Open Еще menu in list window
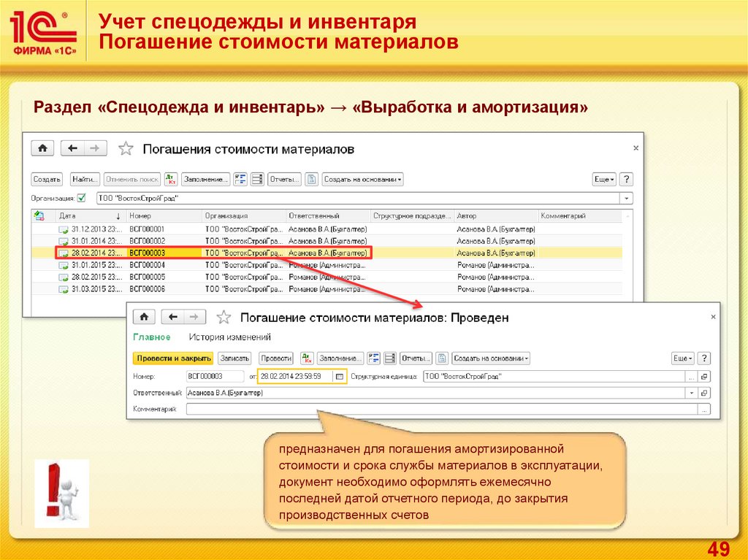The height and width of the screenshot is (560, 748). (x=604, y=180)
